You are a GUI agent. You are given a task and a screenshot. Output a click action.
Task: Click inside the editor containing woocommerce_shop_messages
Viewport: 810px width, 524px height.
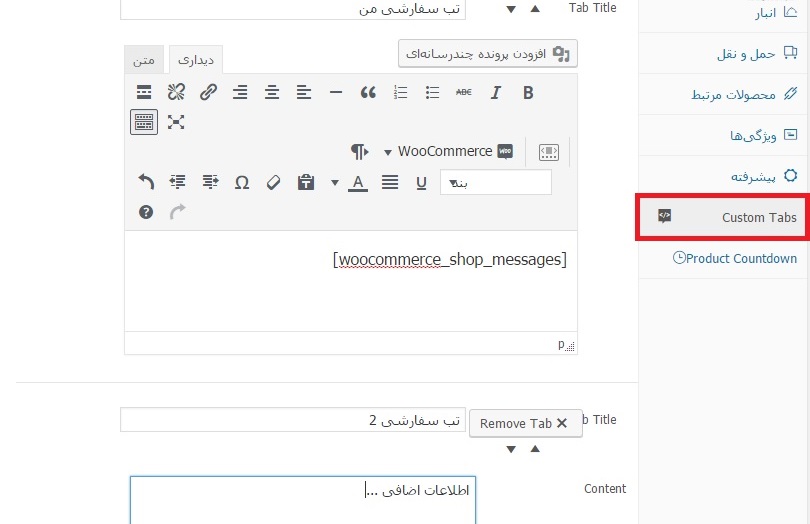351,281
